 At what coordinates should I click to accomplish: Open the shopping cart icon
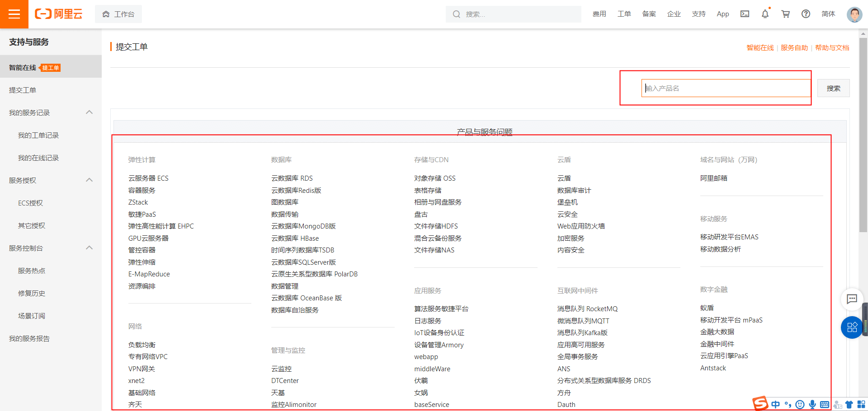tap(786, 14)
